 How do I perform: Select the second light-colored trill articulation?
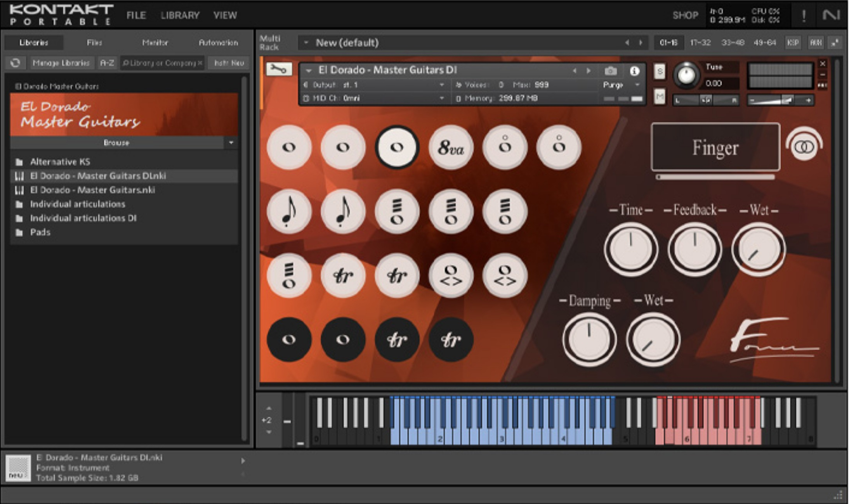click(397, 275)
